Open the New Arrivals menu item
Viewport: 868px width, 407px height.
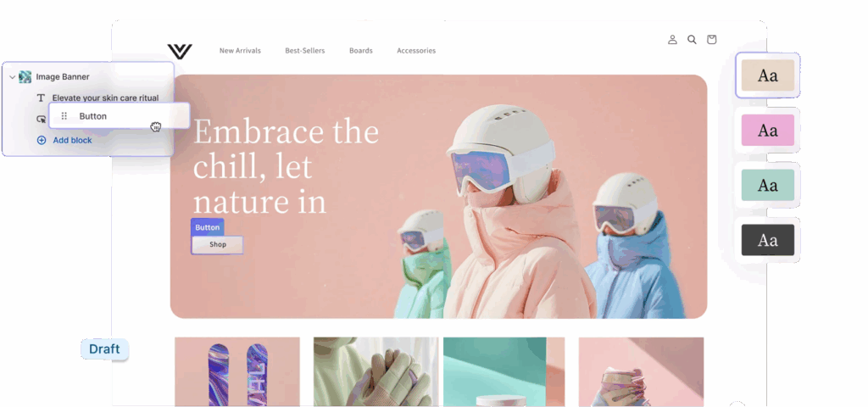tap(240, 50)
